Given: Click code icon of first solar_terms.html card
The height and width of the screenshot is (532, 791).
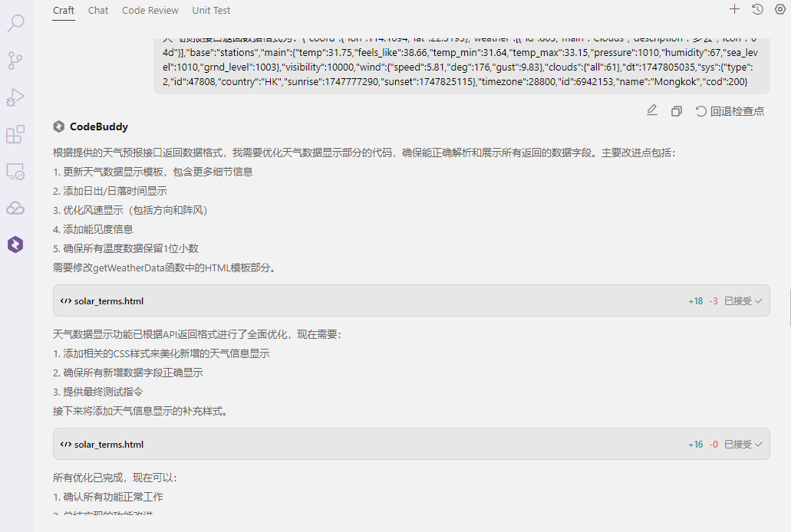Looking at the screenshot, I should pyautogui.click(x=65, y=301).
